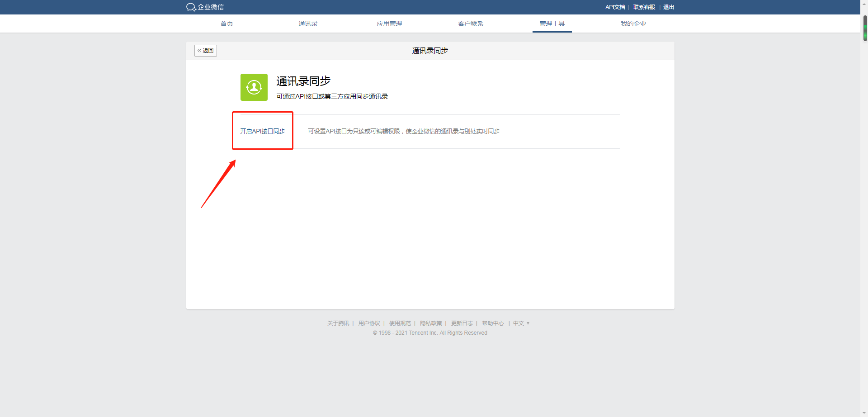Open the 隐私政策 privacy policy

click(x=430, y=323)
